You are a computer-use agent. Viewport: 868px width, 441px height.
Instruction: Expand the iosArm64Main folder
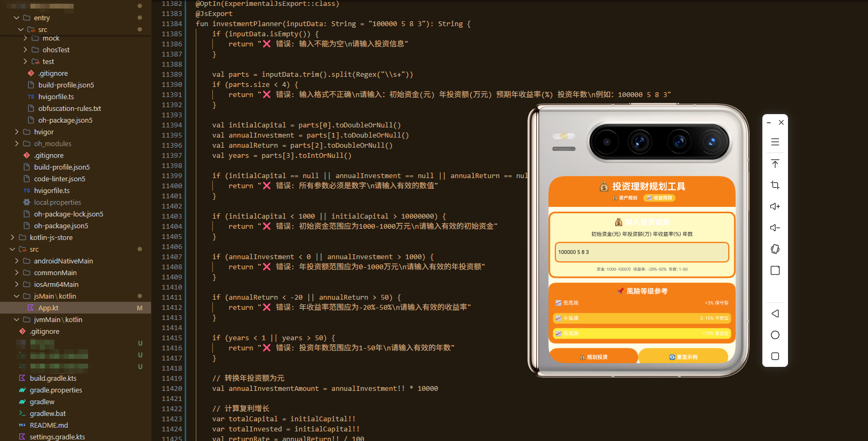click(17, 284)
